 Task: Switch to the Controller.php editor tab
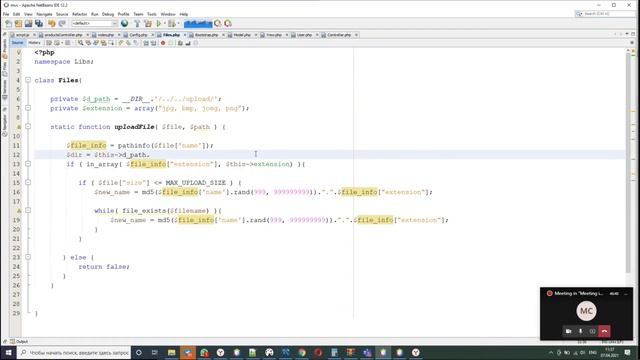[339, 35]
